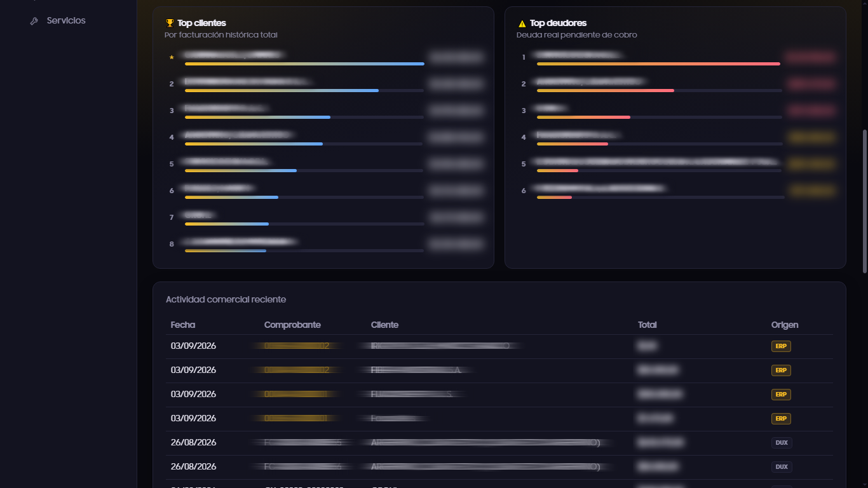Click the page vertical scrollbar thumb

click(865, 201)
